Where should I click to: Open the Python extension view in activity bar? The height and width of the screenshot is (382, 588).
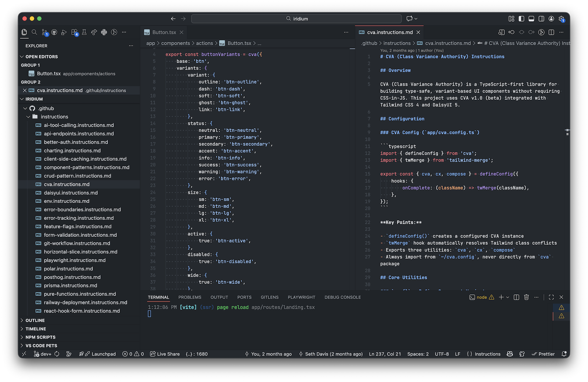pyautogui.click(x=104, y=32)
